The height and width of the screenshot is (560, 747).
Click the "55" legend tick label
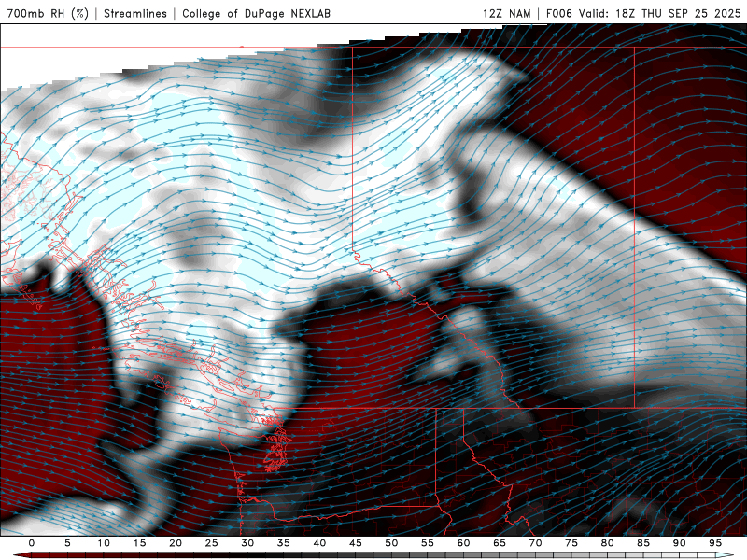[428, 543]
